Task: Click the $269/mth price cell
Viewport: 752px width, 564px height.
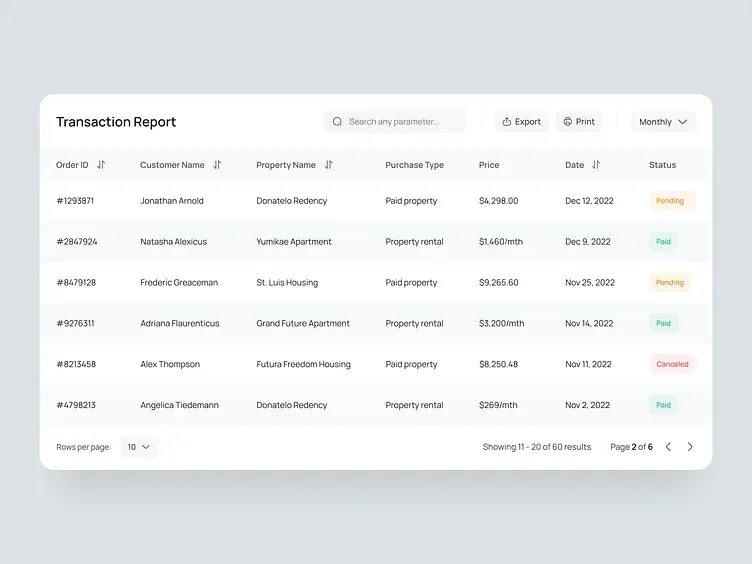Action: pyautogui.click(x=498, y=405)
